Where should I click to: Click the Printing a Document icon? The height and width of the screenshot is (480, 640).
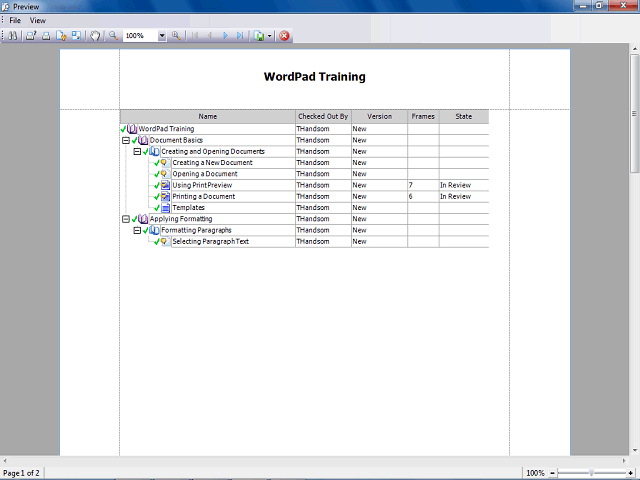[165, 197]
